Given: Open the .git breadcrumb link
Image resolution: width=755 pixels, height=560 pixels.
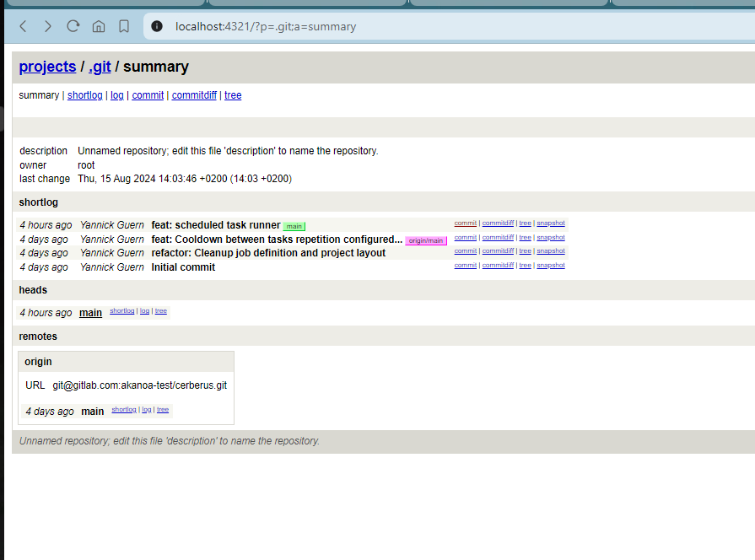Looking at the screenshot, I should (100, 67).
